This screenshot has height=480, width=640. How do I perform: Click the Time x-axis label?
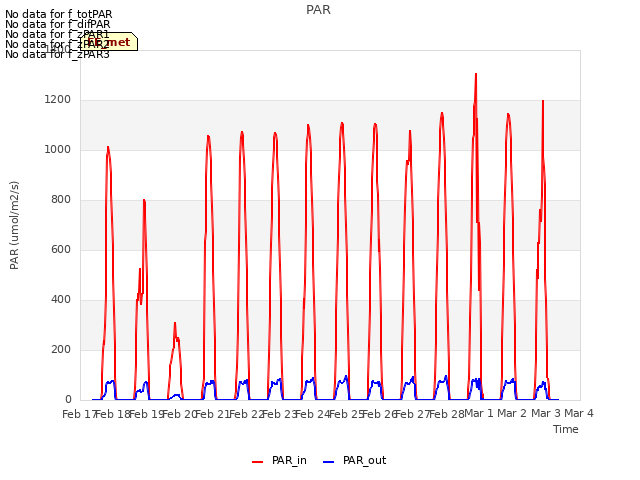point(566,429)
